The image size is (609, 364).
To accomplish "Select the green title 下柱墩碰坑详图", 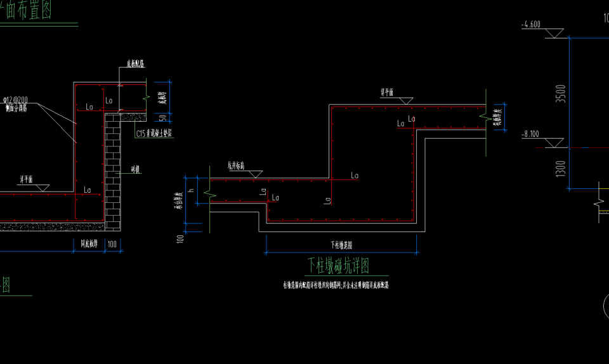I will click(x=338, y=266).
